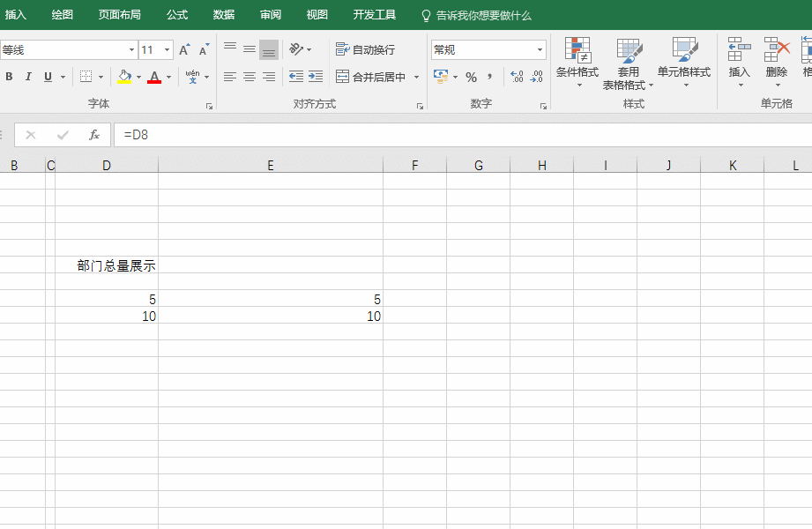Toggle italic formatting

click(28, 77)
